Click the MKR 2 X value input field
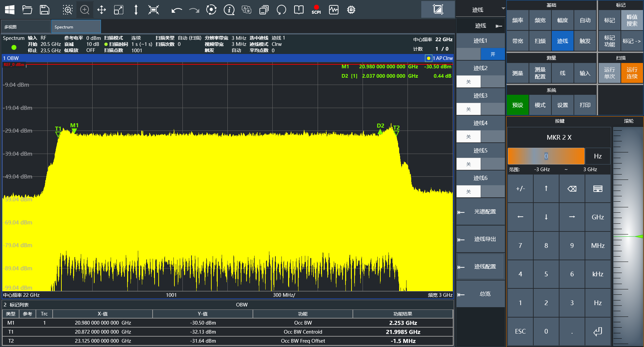The image size is (644, 347). click(546, 156)
